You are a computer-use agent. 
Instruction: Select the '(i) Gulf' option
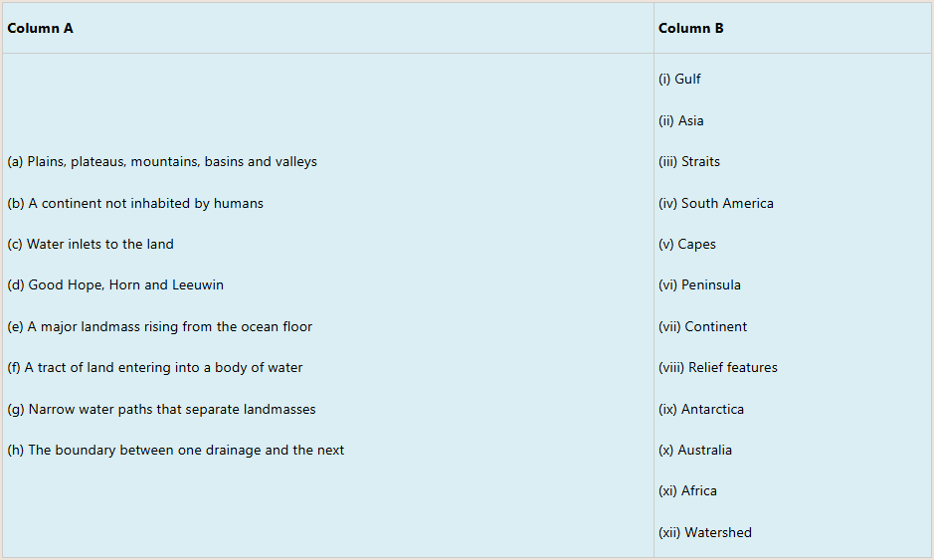pos(679,79)
